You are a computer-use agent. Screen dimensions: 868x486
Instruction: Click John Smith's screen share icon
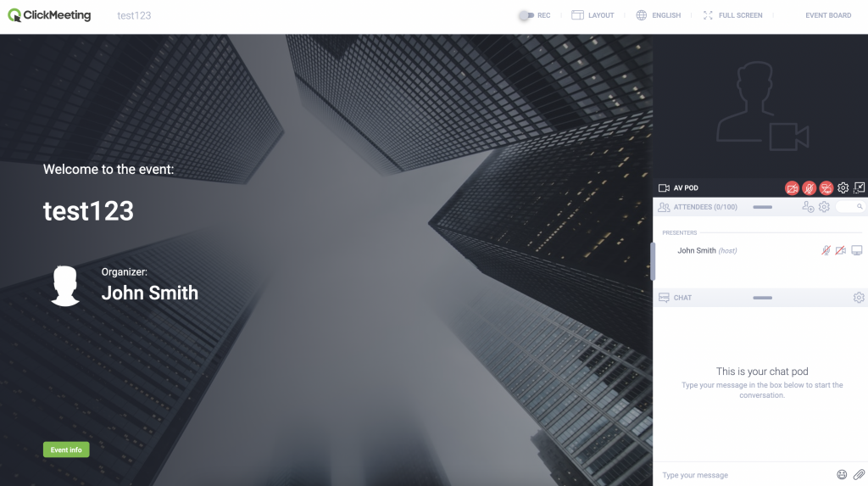click(x=857, y=250)
